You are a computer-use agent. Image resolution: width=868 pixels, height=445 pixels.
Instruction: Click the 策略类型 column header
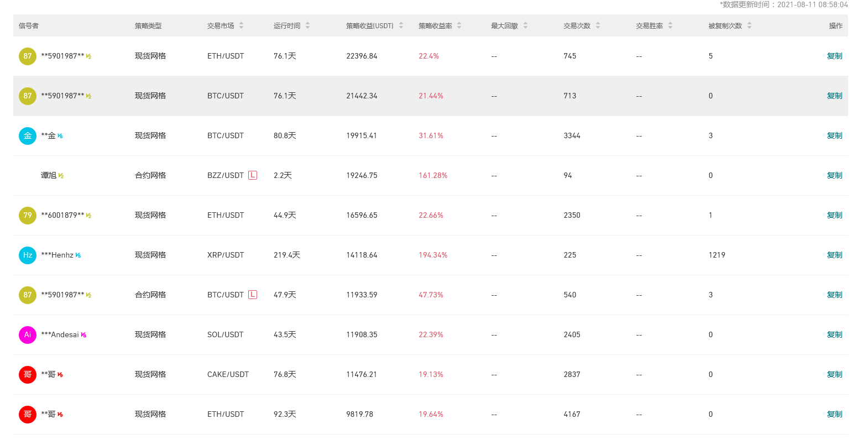tap(148, 26)
